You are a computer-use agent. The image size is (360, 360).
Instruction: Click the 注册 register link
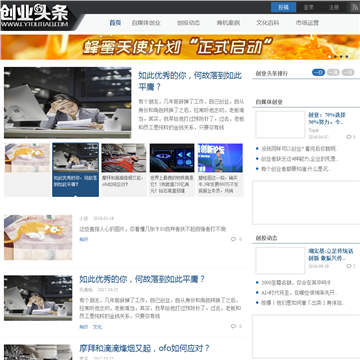tap(334, 7)
